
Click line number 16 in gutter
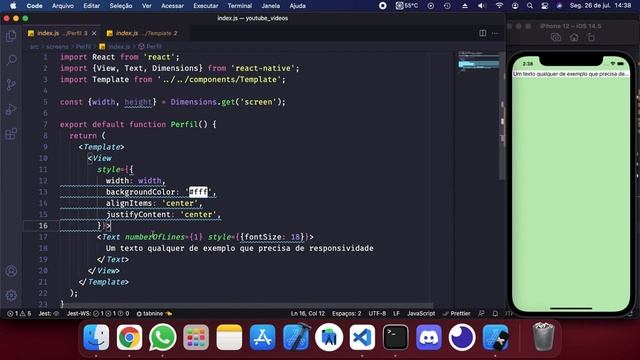point(43,225)
